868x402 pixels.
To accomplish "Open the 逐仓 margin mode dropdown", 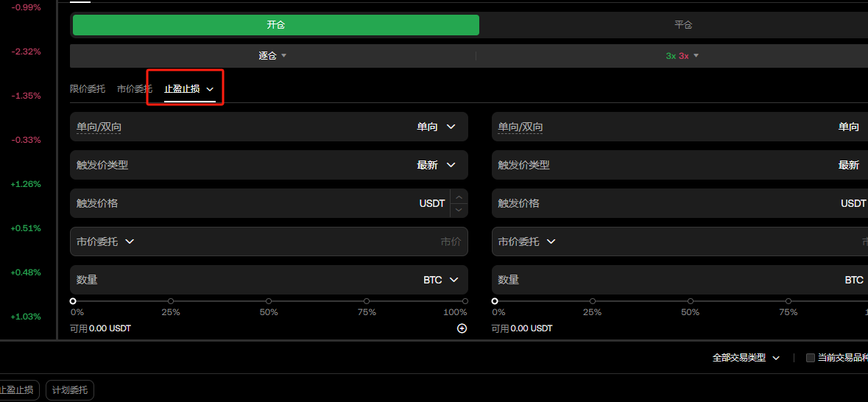I will [273, 56].
